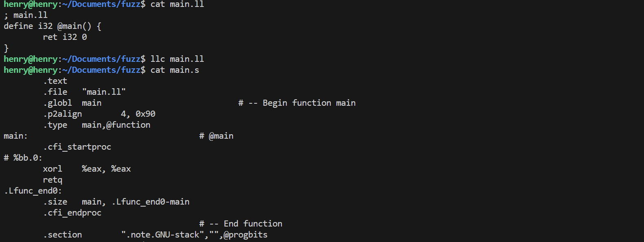Viewport: 644px width, 242px height.
Task: Click the 'ret i32 0' instruction
Action: [x=65, y=37]
